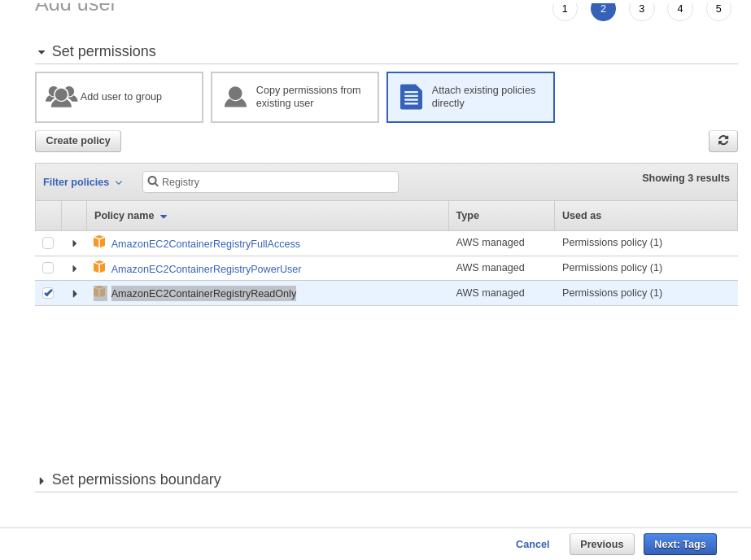Screen dimensions: 751x560
Task: Check the AmazonEC2ContainerRegistryPowerUser checkbox
Action: [x=47, y=268]
